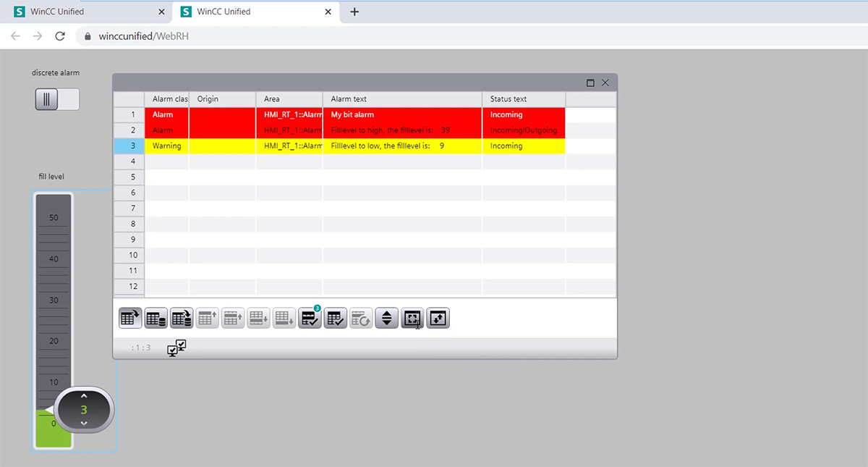
Task: Show the active alarms list view
Action: [x=131, y=318]
